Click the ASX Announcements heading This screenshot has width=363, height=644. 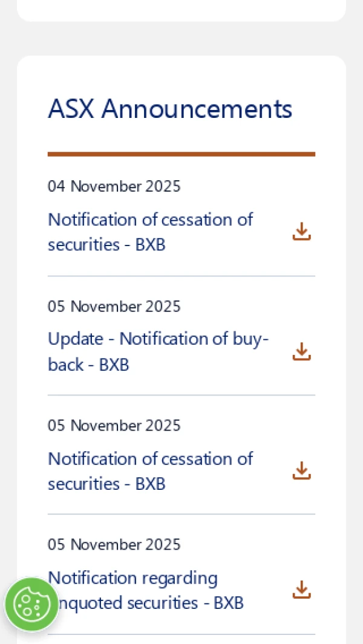coord(170,109)
